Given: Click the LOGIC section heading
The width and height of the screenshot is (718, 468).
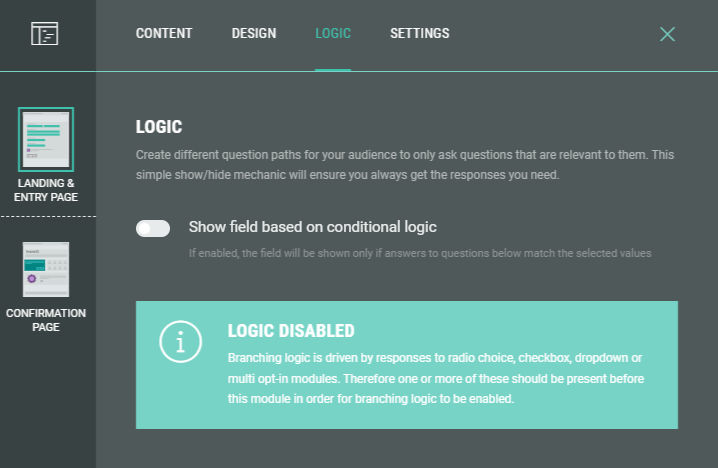Looking at the screenshot, I should [x=159, y=127].
